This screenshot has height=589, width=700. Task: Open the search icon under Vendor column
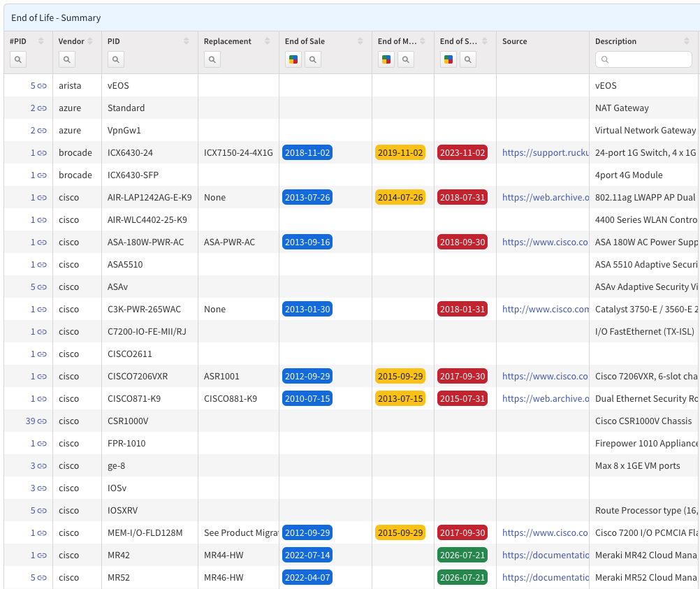point(67,59)
